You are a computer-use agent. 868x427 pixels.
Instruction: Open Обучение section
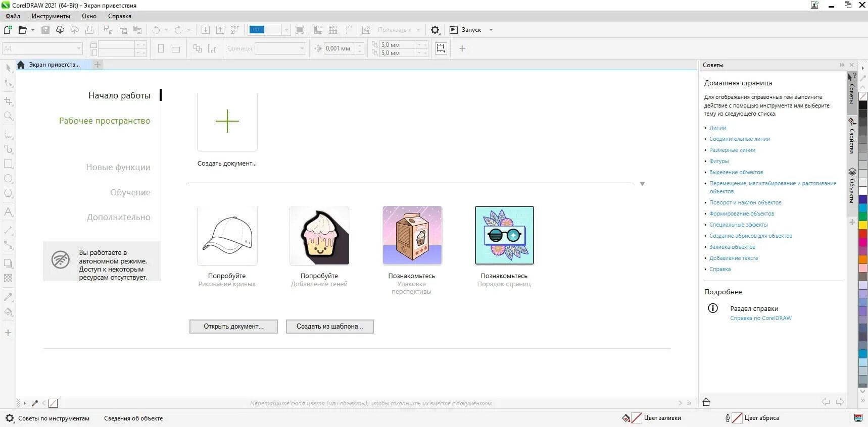click(x=130, y=192)
